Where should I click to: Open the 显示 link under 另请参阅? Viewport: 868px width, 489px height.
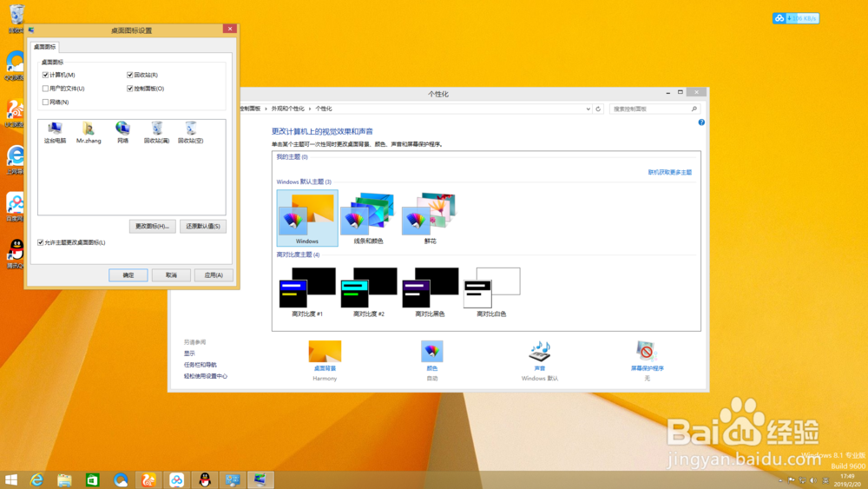point(189,354)
